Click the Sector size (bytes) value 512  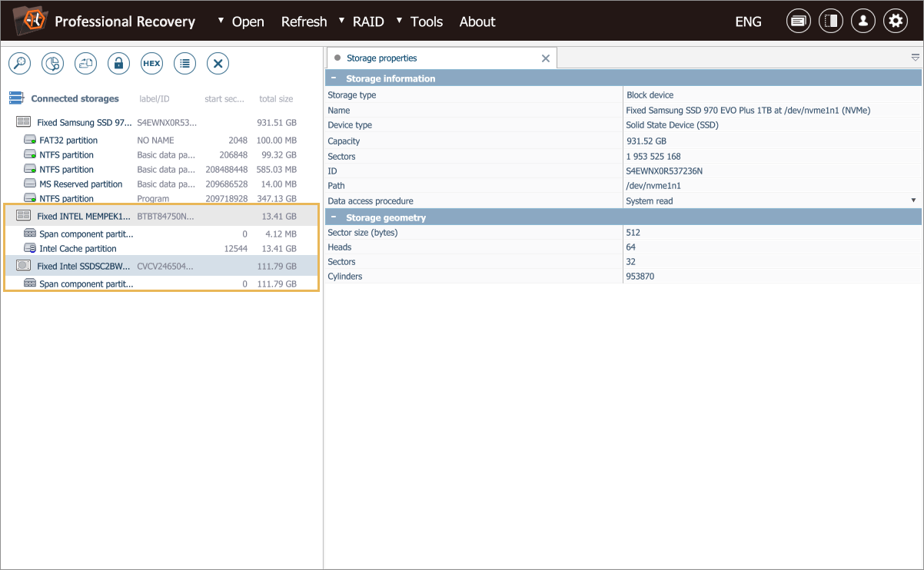tap(633, 232)
